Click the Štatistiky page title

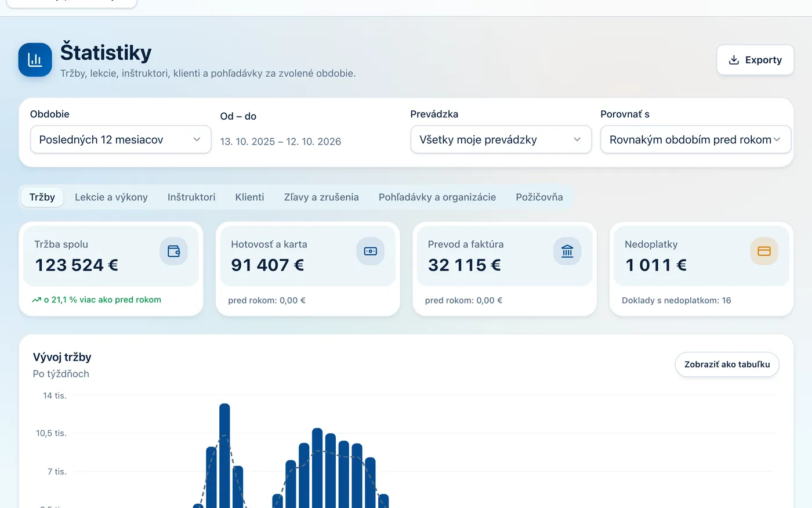[x=106, y=52]
